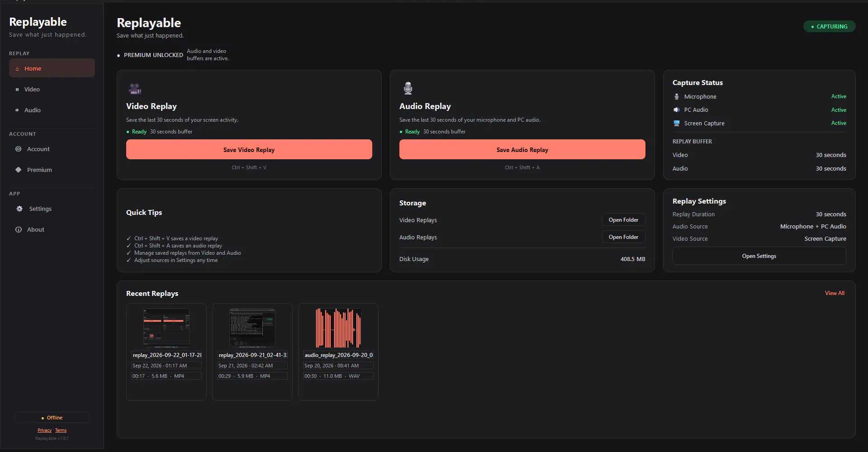Click the Offline status indicator
This screenshot has width=868, height=452.
(x=52, y=418)
